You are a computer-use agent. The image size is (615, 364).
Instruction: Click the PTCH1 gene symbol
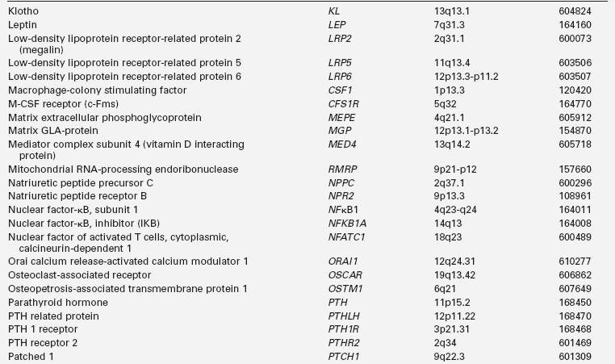pyautogui.click(x=341, y=356)
